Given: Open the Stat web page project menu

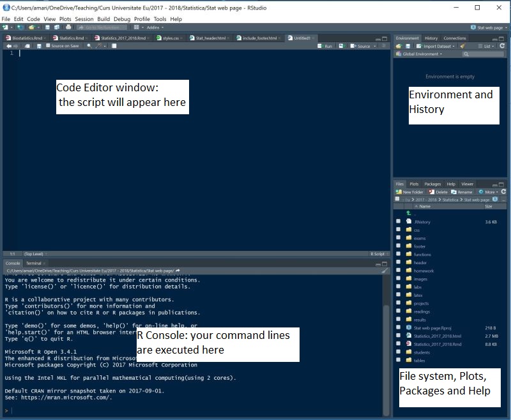Looking at the screenshot, I should [x=489, y=27].
